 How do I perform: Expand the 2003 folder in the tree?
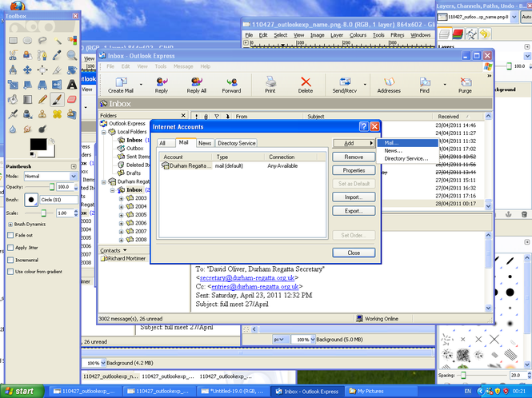tap(122, 198)
